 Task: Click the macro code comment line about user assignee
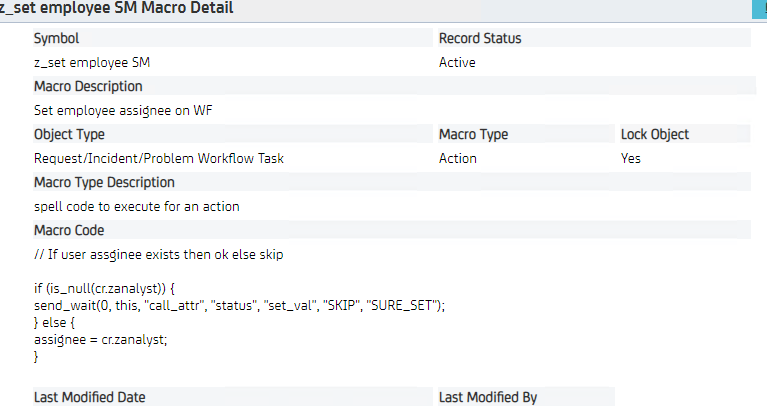click(x=158, y=255)
